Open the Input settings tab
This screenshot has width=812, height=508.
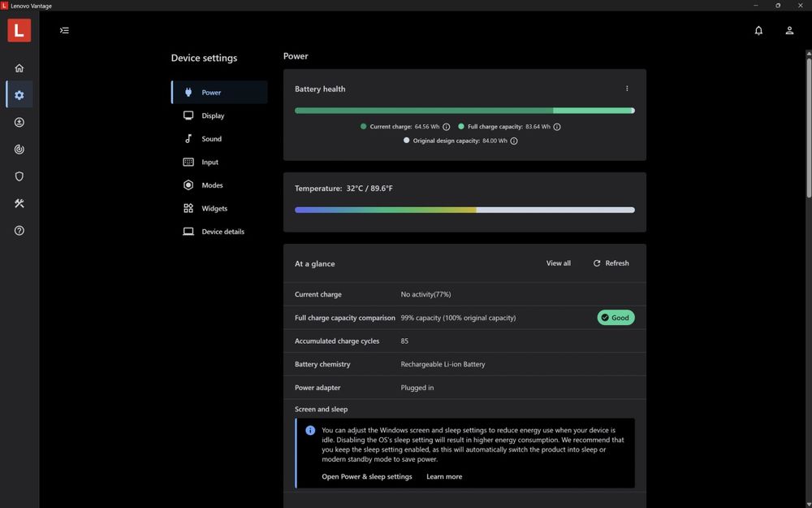point(219,162)
